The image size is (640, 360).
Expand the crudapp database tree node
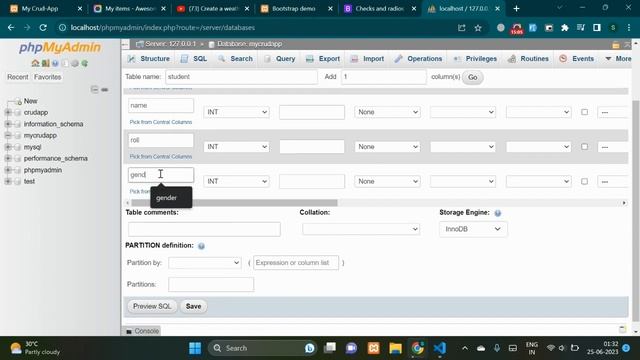[8, 112]
